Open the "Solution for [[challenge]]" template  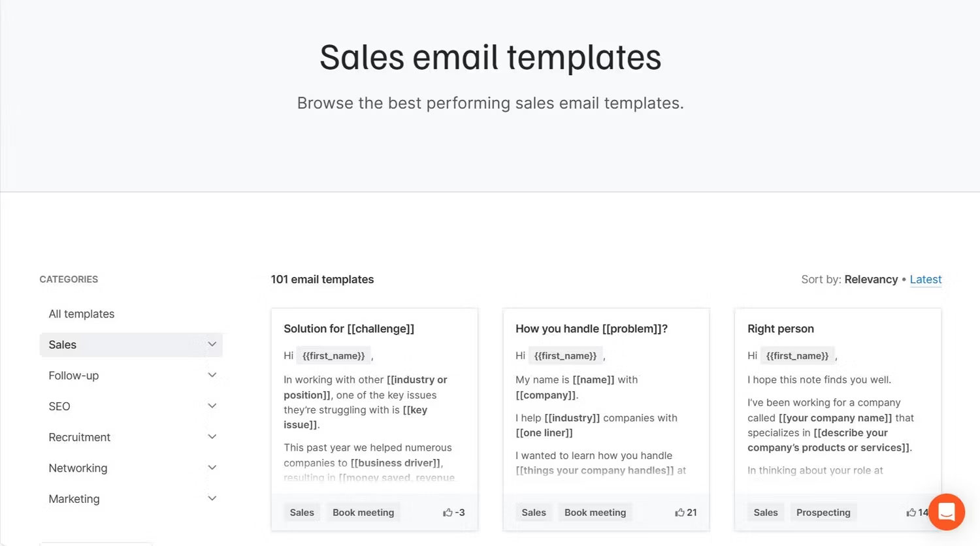pyautogui.click(x=349, y=329)
